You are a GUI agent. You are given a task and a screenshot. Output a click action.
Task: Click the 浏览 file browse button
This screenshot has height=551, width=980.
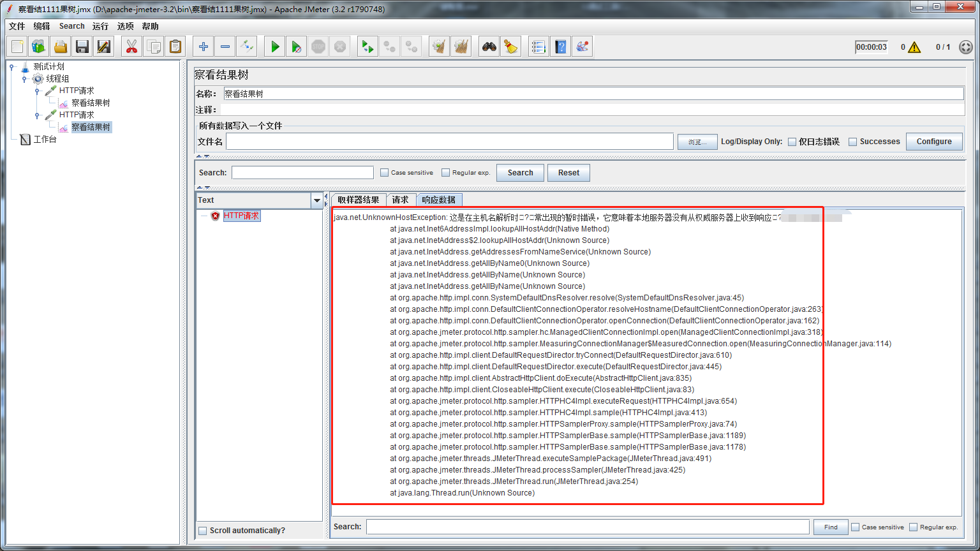pos(697,141)
